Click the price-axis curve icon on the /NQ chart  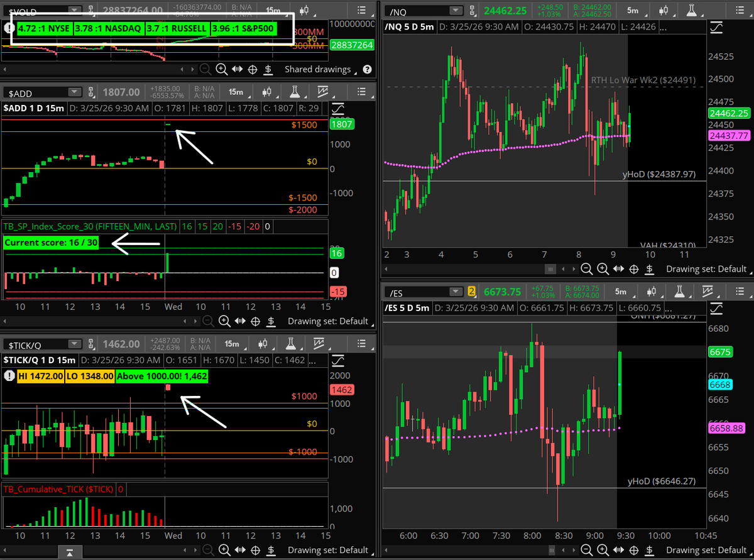[x=716, y=28]
